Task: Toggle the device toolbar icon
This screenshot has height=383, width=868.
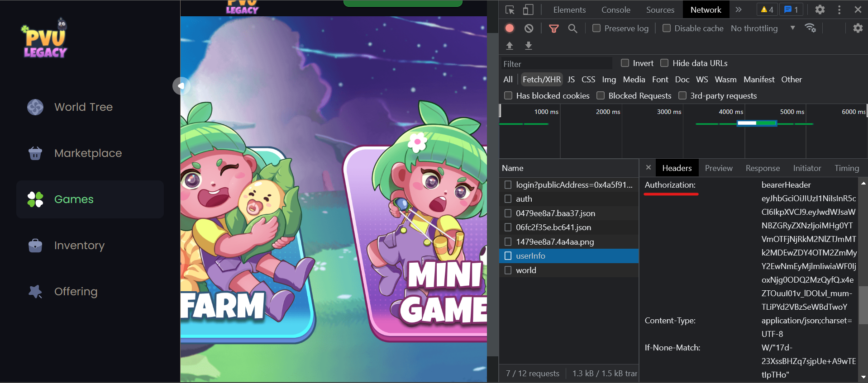Action: click(x=528, y=9)
